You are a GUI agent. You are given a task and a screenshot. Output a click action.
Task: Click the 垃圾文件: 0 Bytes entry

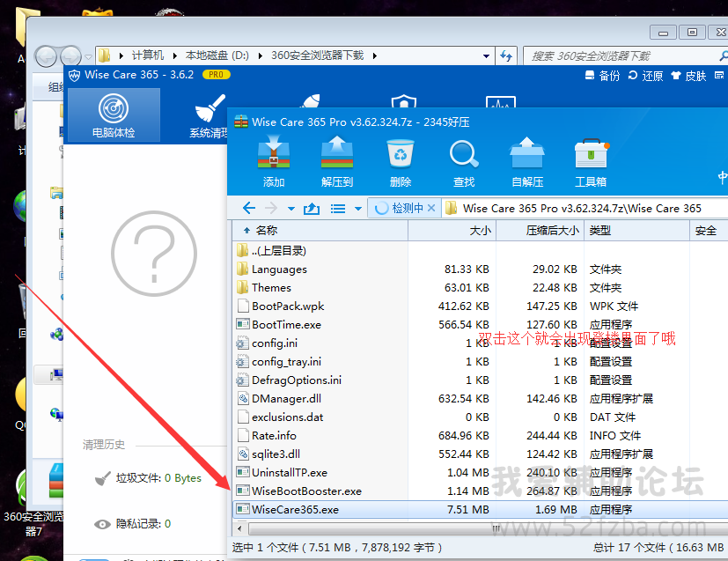pos(148,478)
